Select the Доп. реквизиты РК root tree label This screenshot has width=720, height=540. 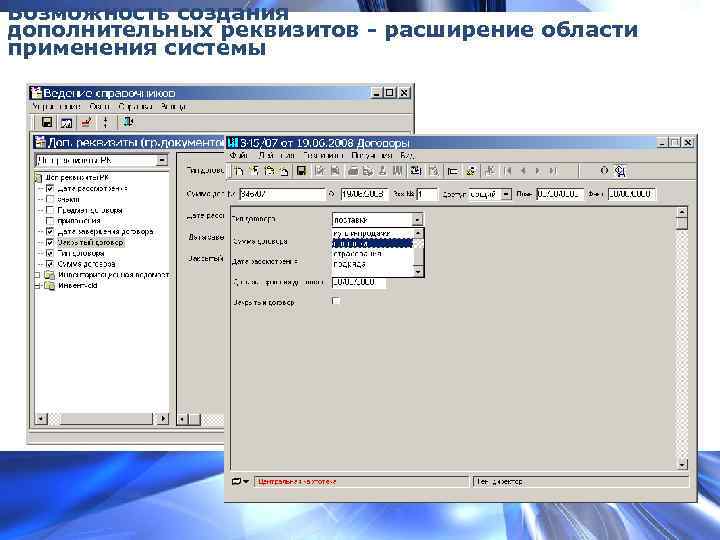77,178
